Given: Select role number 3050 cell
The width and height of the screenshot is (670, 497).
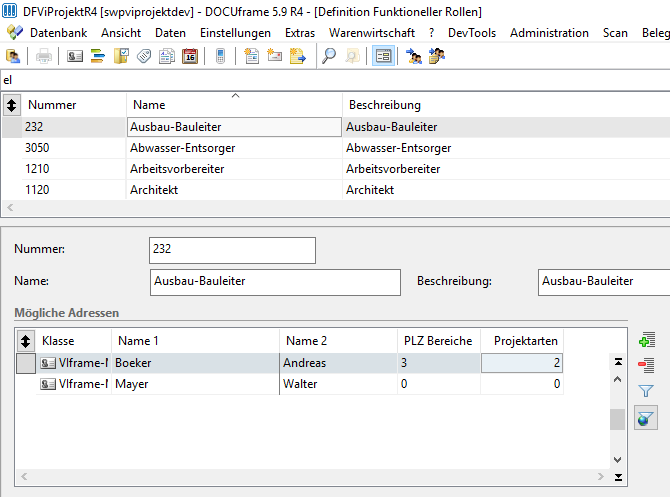Looking at the screenshot, I should (x=73, y=148).
